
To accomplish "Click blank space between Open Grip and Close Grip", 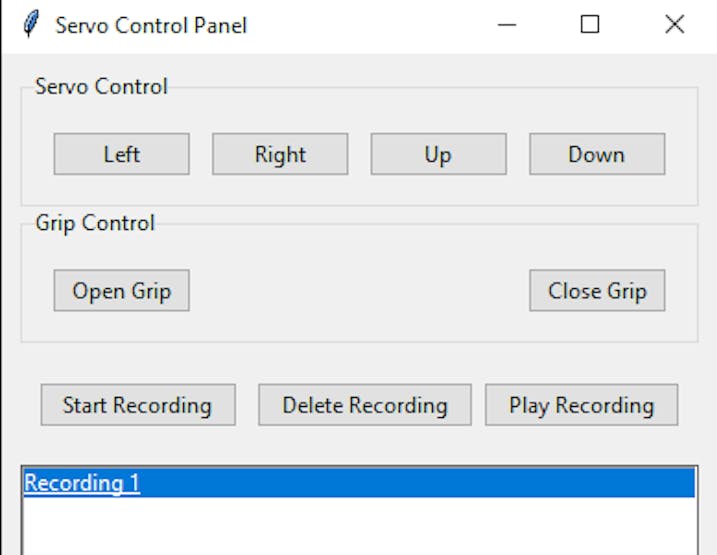I will click(x=358, y=291).
